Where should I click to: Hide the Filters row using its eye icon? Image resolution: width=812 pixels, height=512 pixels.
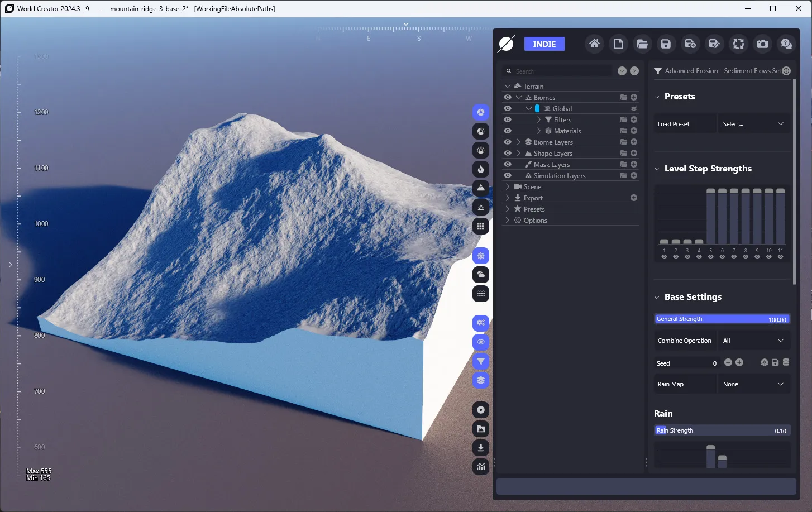click(x=508, y=119)
